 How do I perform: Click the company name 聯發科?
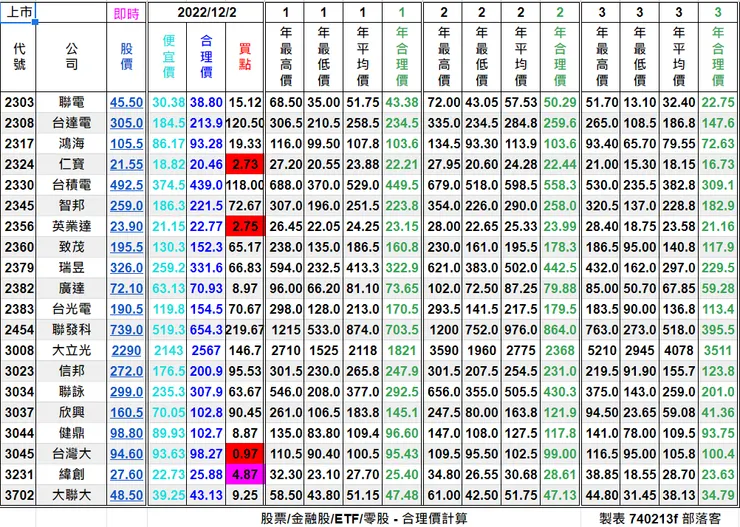tap(71, 330)
